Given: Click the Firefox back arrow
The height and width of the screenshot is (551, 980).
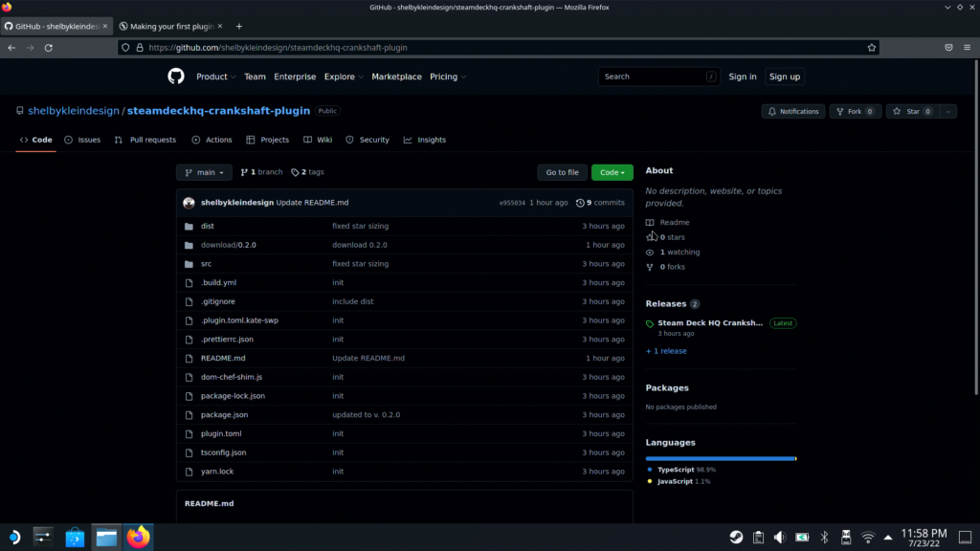Looking at the screenshot, I should coord(11,48).
